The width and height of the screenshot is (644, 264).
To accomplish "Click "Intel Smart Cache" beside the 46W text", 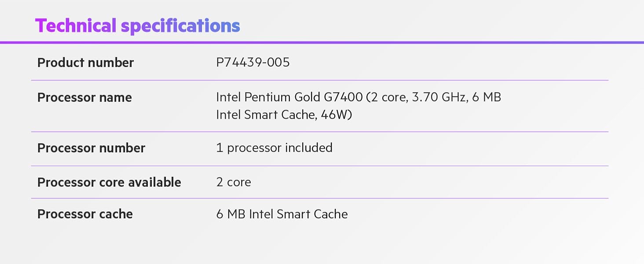I will tap(265, 115).
